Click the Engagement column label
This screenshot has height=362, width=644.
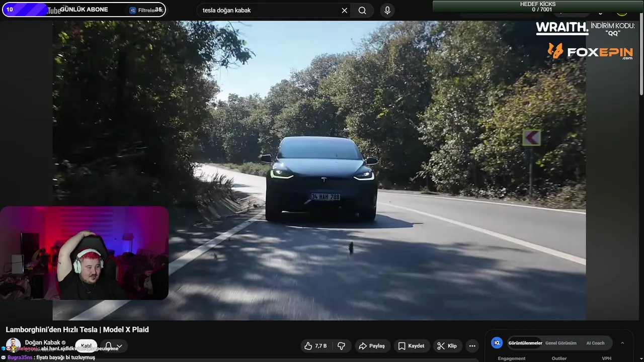pos(511,358)
